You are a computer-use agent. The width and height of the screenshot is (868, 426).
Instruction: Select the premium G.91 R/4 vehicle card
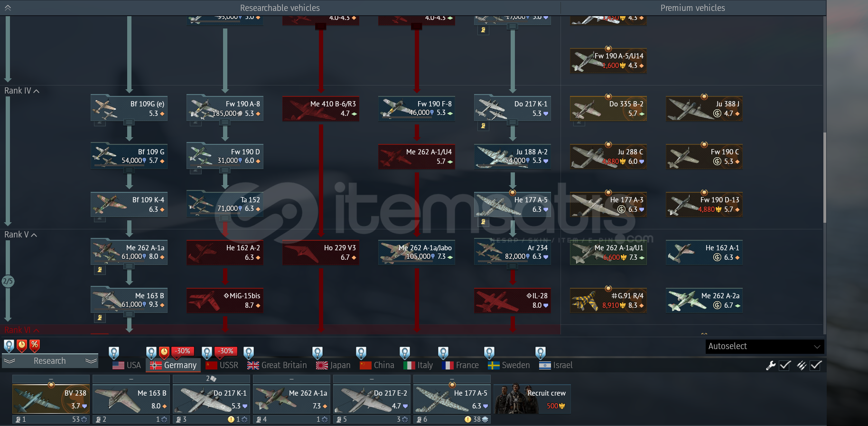[608, 300]
